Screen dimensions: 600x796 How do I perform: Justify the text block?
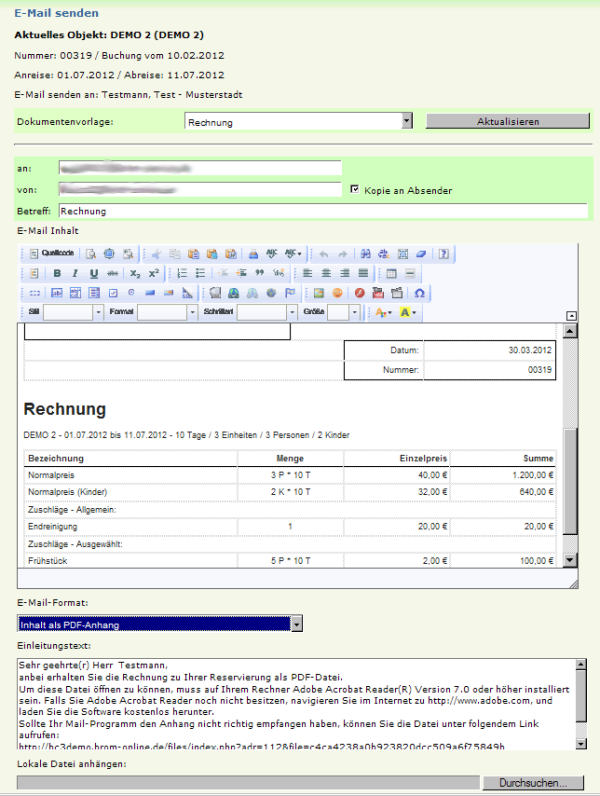point(363,274)
